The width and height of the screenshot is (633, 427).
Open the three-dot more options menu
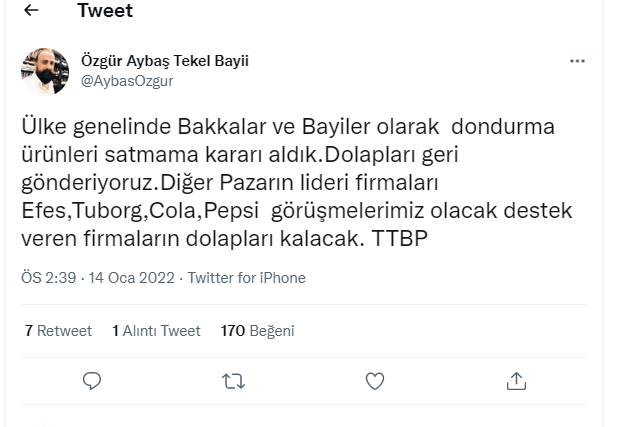click(x=577, y=61)
